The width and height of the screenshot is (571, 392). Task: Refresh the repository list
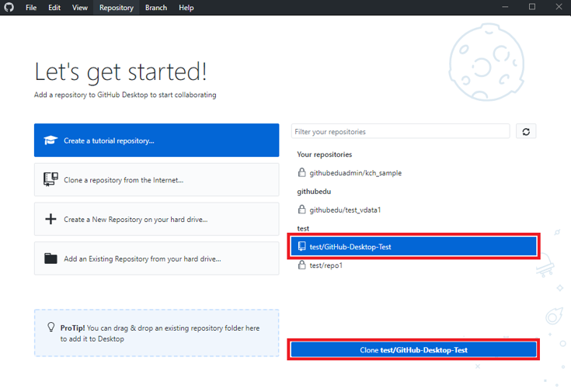tap(526, 131)
